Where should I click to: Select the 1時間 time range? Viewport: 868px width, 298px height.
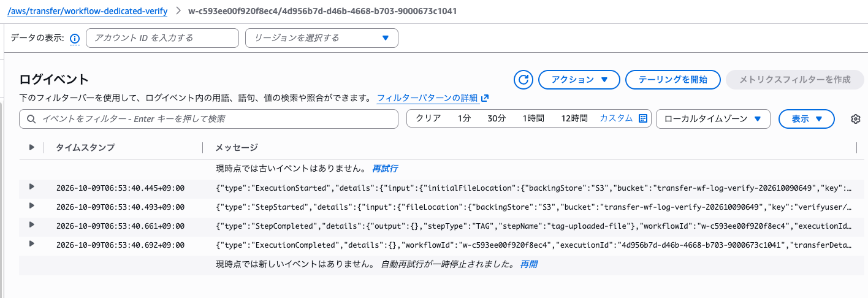point(533,118)
